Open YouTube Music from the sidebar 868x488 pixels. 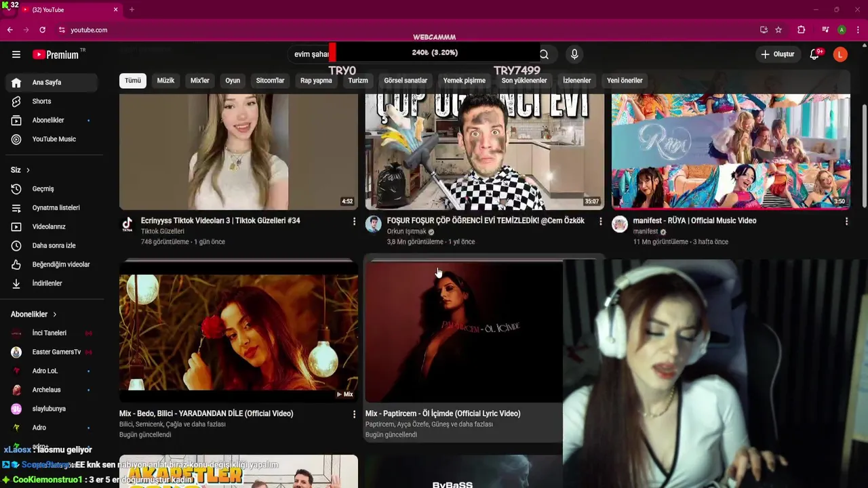click(52, 140)
